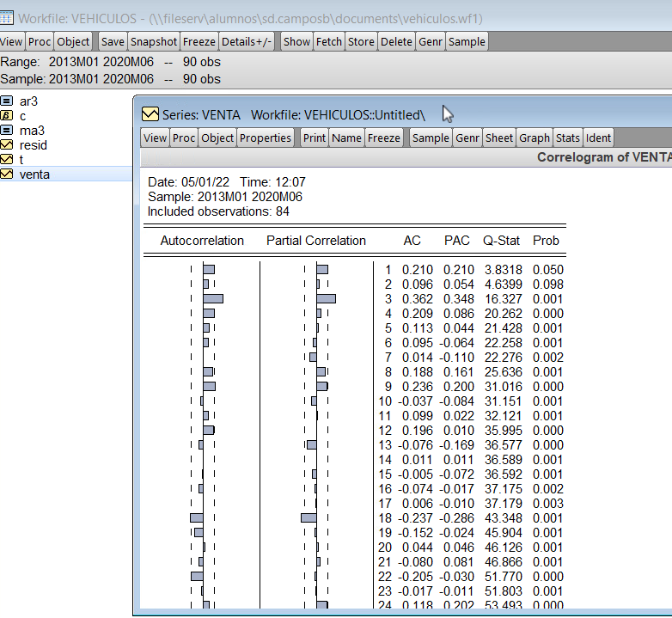Click Genr in the series window
The height and width of the screenshot is (618, 672).
pyautogui.click(x=467, y=138)
